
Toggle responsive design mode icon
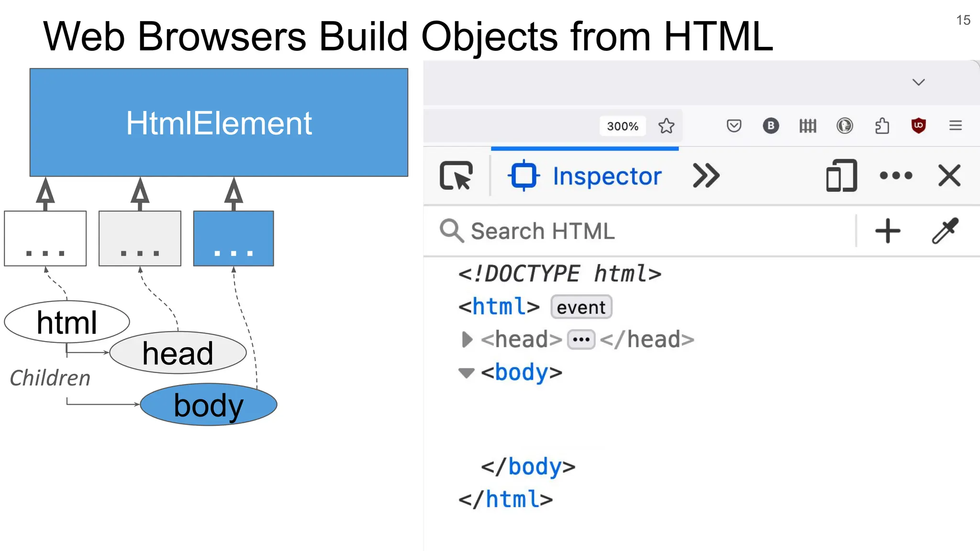(841, 176)
